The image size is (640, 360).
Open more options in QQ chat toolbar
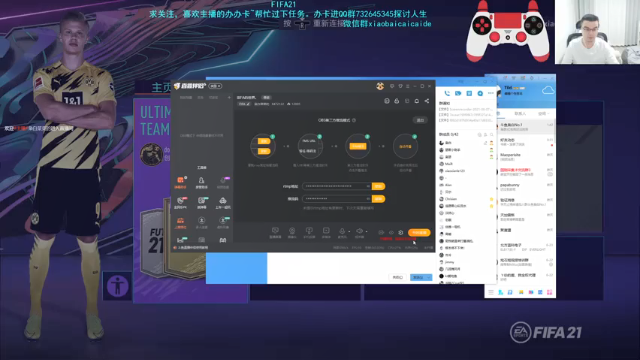coord(491,93)
